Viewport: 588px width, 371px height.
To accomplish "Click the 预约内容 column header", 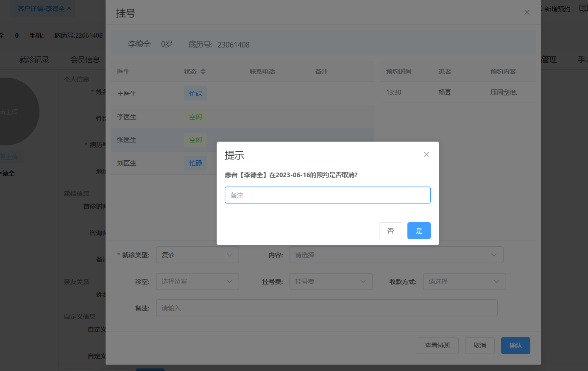I will point(503,72).
